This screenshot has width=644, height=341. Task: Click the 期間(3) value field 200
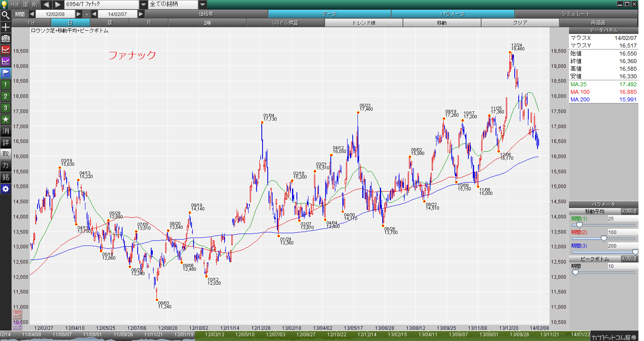(622, 246)
